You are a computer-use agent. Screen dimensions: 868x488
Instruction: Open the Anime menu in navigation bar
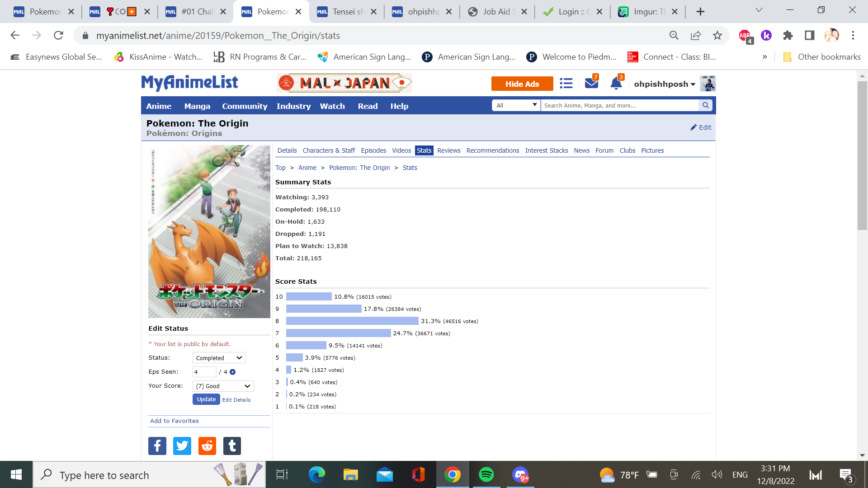[159, 106]
